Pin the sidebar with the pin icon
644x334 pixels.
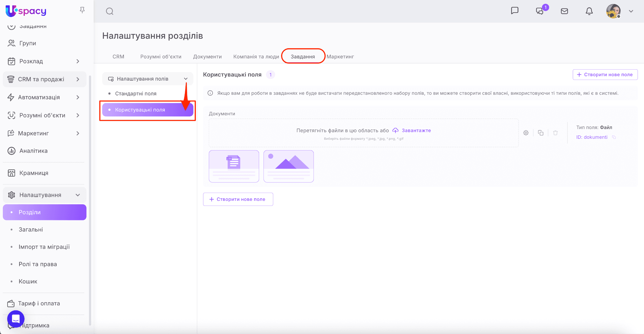82,10
